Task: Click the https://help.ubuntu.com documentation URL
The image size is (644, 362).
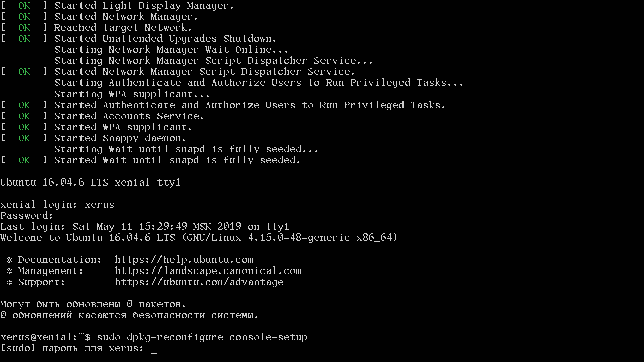Action: 184,260
